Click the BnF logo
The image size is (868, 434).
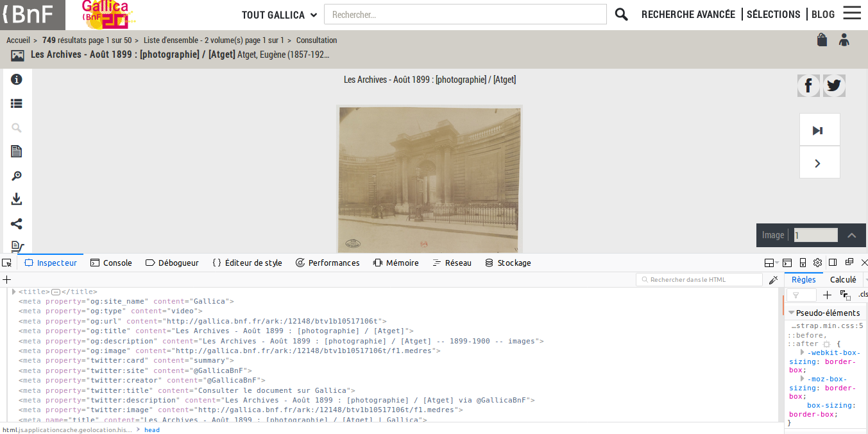click(33, 15)
